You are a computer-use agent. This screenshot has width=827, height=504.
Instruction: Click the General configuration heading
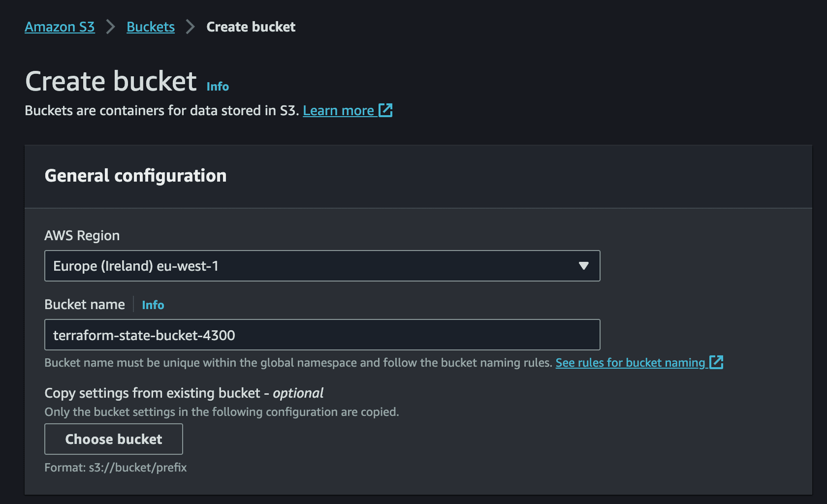point(136,176)
